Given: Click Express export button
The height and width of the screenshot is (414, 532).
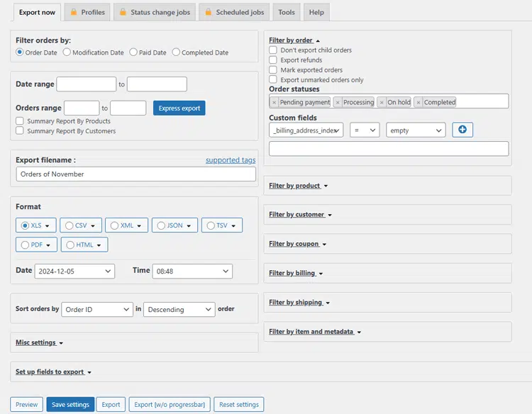Looking at the screenshot, I should click(179, 108).
